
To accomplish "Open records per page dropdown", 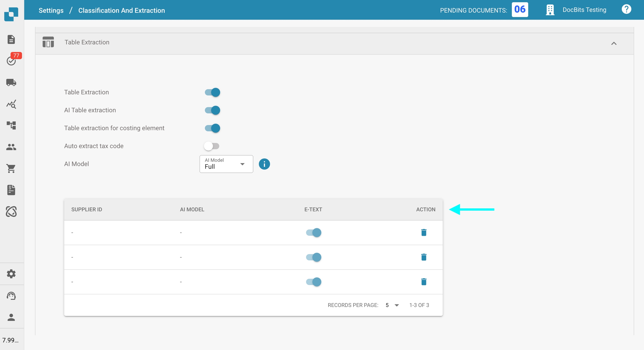I will tap(392, 305).
